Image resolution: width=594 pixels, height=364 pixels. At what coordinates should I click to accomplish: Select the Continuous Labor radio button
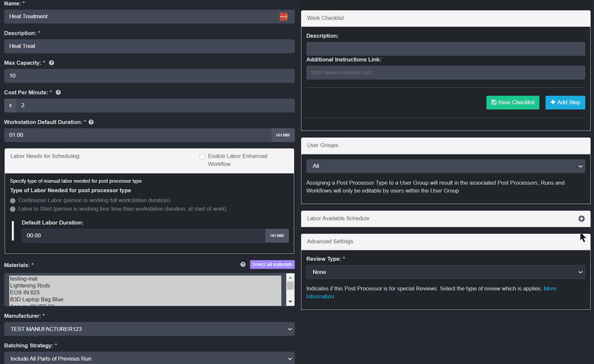tap(13, 200)
